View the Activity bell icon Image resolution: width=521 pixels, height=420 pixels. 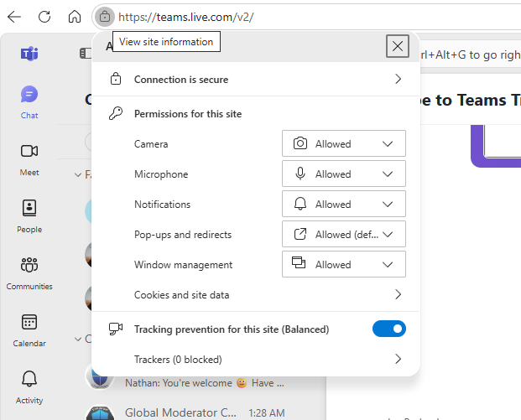coord(29,378)
